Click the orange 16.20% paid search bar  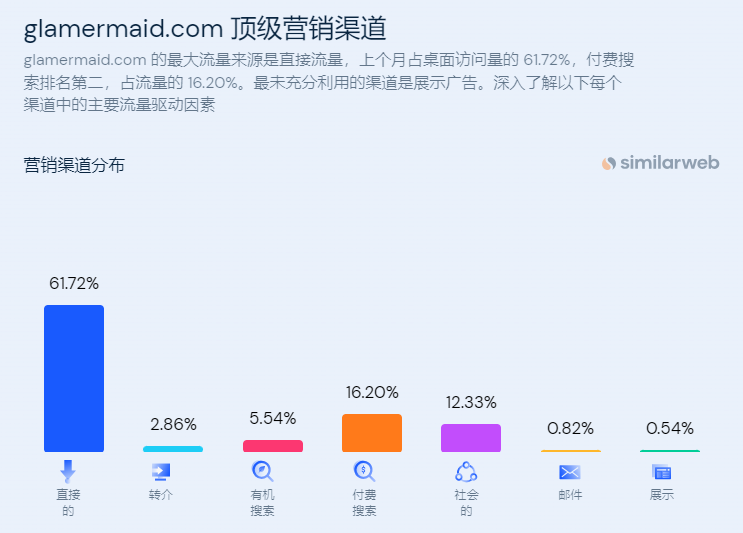[x=372, y=433]
